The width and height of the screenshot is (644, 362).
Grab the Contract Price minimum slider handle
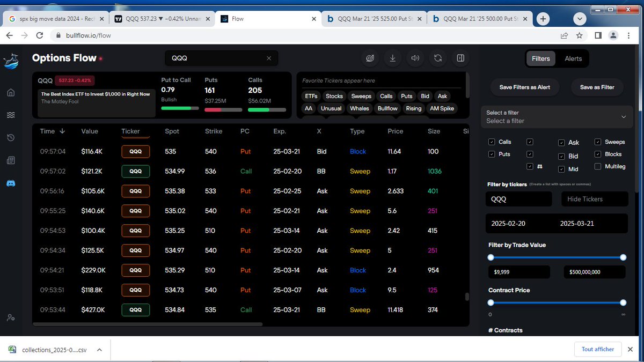491,302
